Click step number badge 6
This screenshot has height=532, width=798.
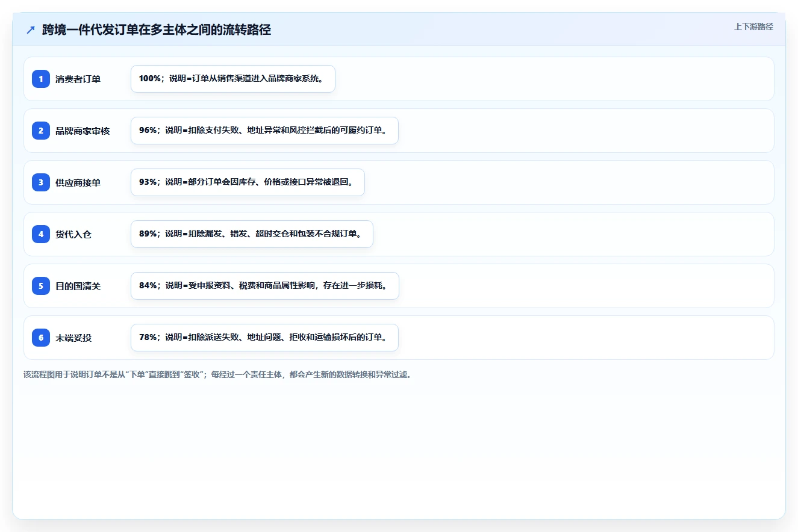tap(41, 338)
